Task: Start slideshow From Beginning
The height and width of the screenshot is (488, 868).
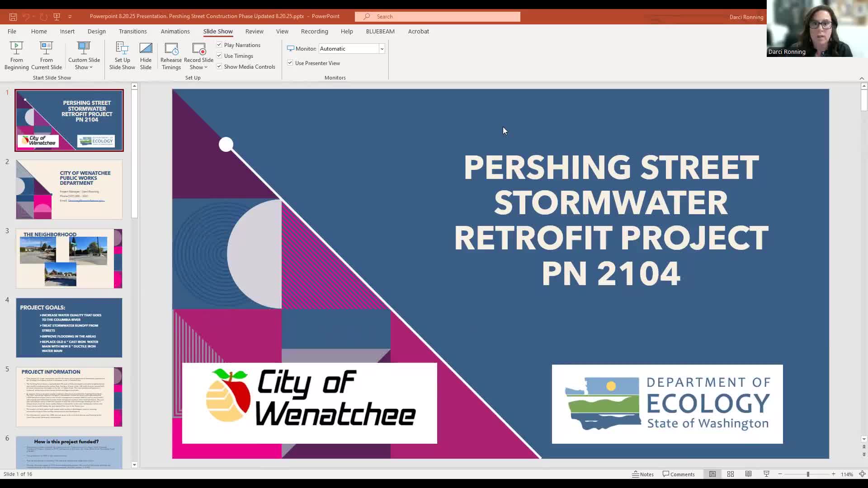Action: click(x=16, y=54)
